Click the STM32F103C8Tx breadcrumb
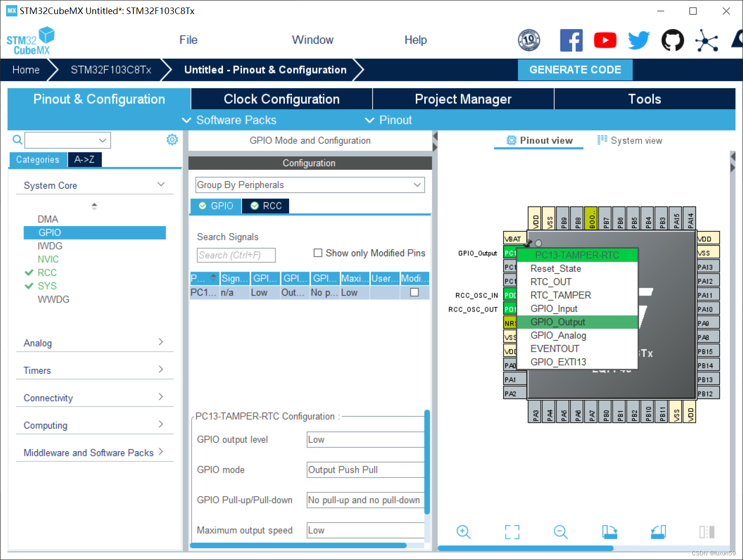This screenshot has width=743, height=560. pos(111,70)
